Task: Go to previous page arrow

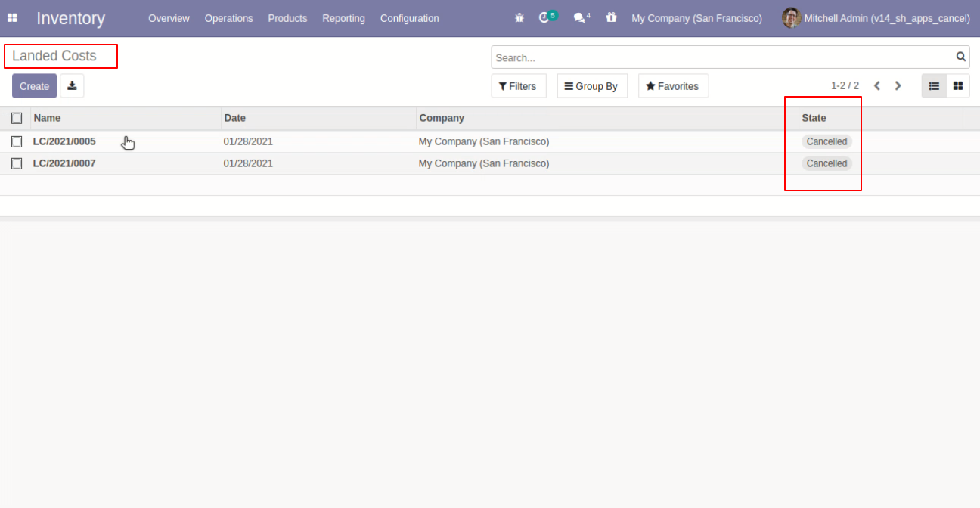Action: click(x=877, y=85)
